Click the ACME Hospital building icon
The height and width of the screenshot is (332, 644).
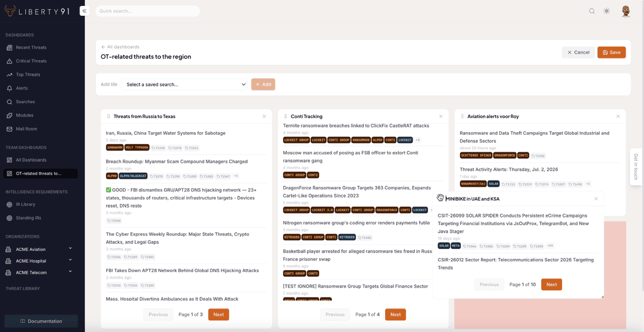(8, 261)
